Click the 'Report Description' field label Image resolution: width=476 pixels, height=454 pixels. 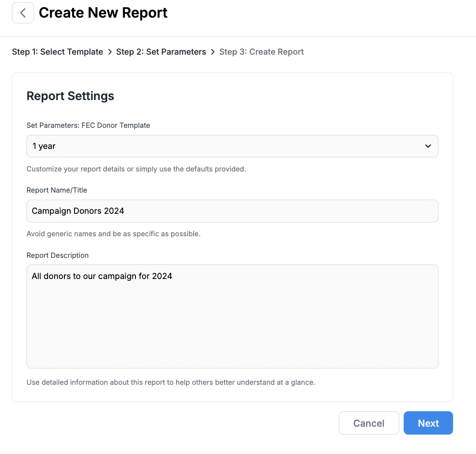coord(57,256)
